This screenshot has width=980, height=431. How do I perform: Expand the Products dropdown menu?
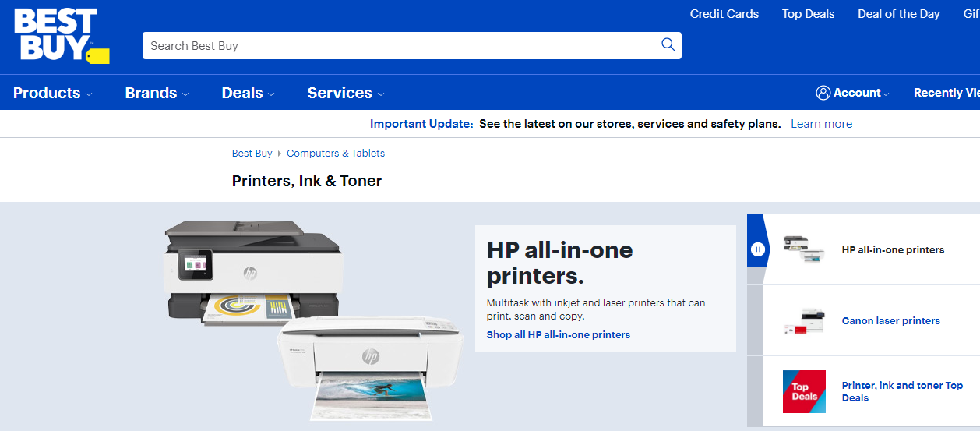point(53,93)
